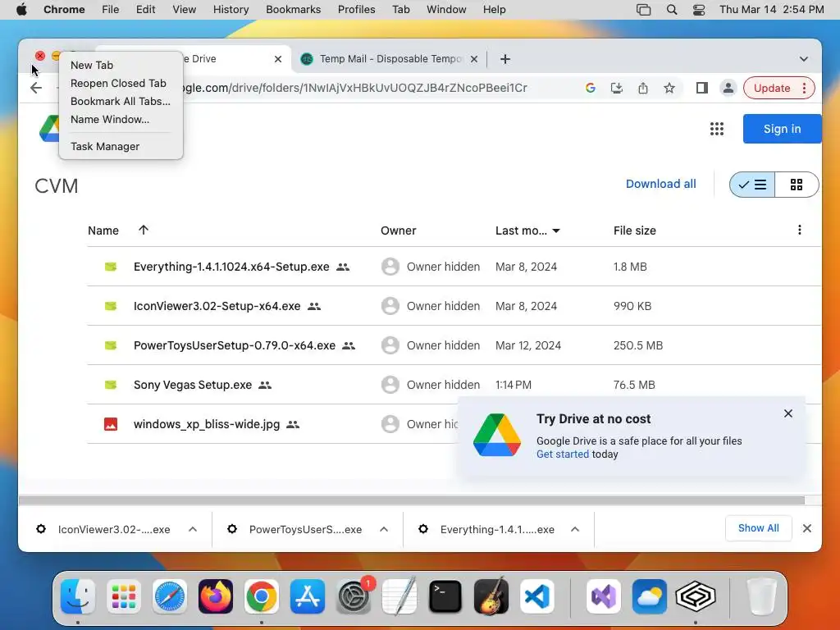This screenshot has height=630, width=840.
Task: Click the share page icon in address bar
Action: coord(643,88)
